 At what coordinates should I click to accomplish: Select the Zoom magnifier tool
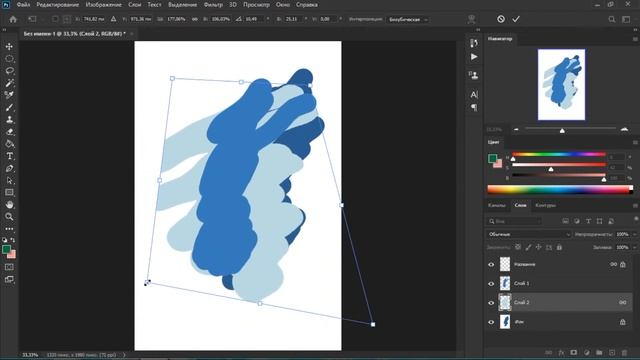(x=9, y=217)
